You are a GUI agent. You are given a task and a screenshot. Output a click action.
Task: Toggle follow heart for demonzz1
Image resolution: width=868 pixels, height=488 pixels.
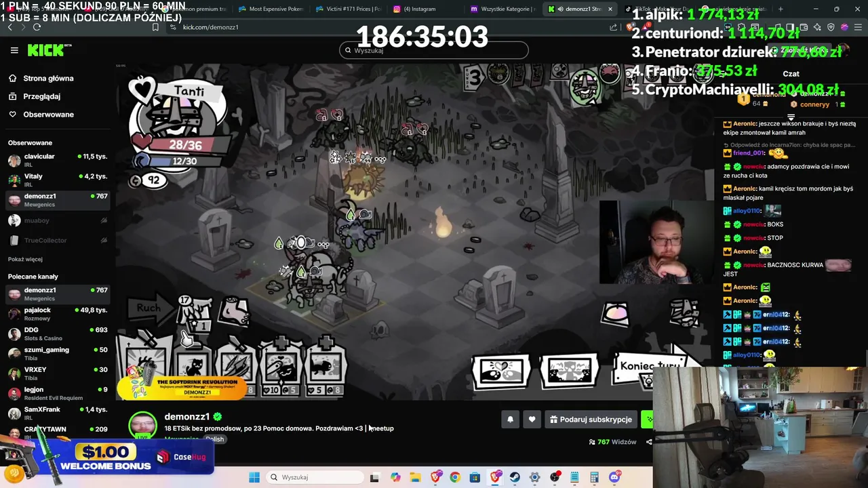[532, 420]
